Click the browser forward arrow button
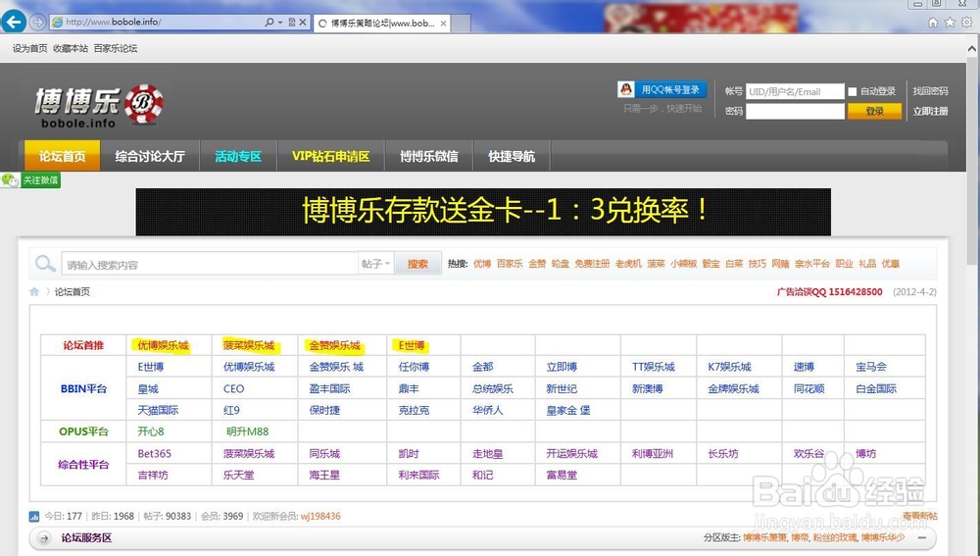This screenshot has width=980, height=556. (x=38, y=22)
